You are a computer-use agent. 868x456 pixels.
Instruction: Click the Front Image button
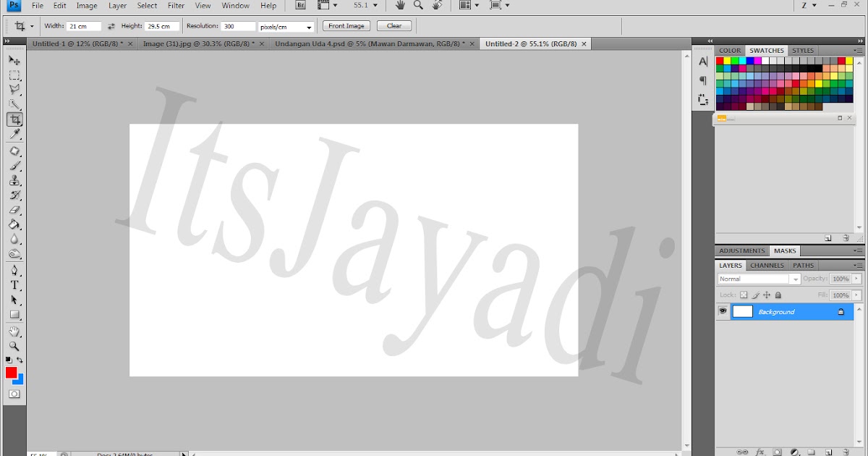[346, 26]
